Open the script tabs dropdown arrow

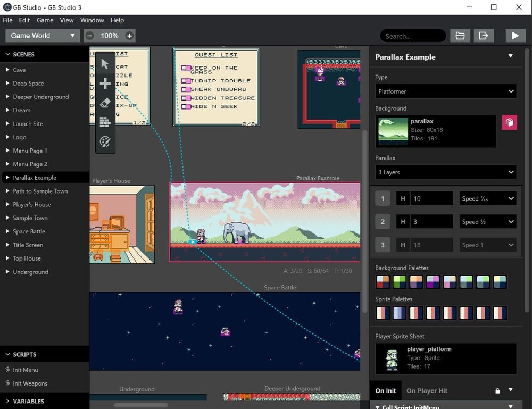click(511, 390)
